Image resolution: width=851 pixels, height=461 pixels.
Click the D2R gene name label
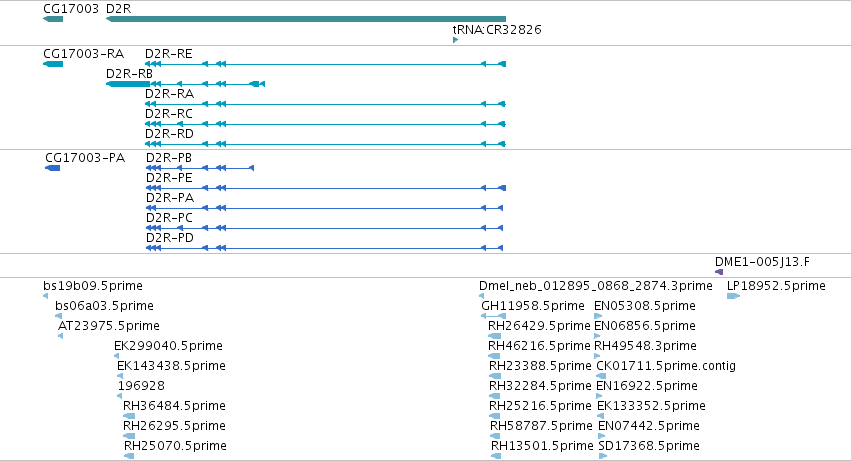(x=118, y=9)
